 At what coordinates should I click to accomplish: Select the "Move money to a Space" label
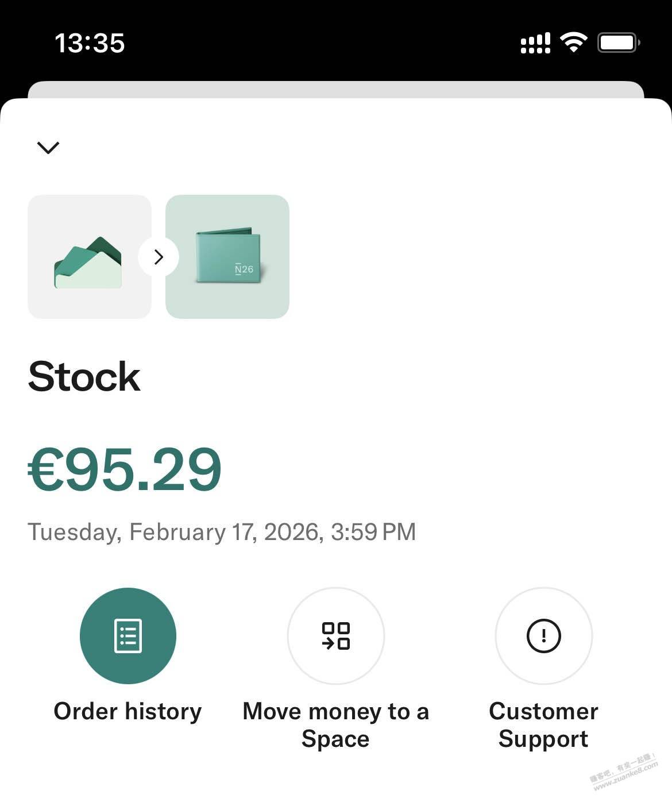(x=336, y=725)
